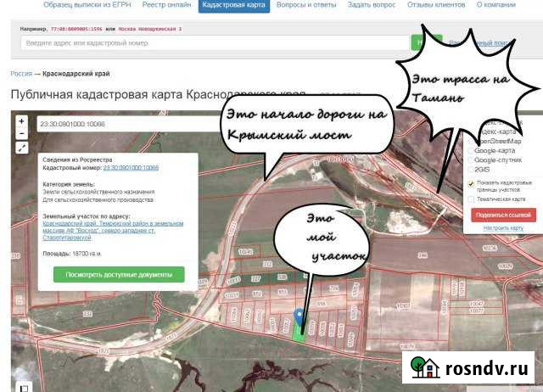Toggle fullscreen map view icon
543x392 pixels.
click(x=21, y=148)
